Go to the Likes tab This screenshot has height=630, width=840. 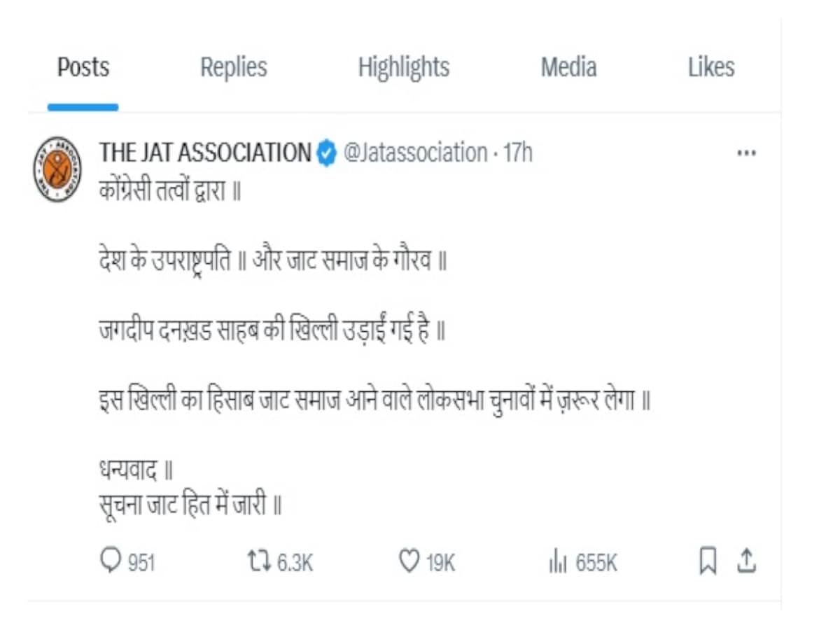(711, 68)
